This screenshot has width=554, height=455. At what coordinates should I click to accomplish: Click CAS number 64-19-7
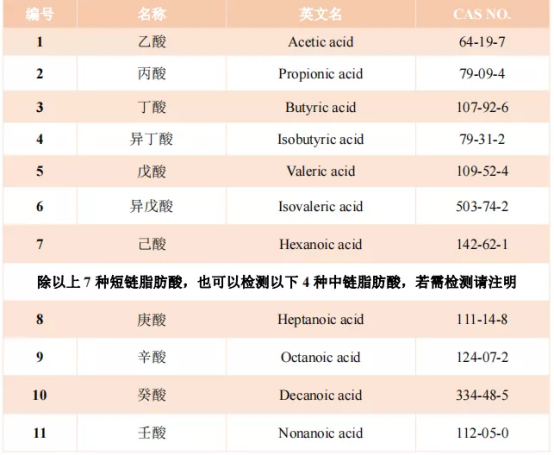pyautogui.click(x=482, y=42)
